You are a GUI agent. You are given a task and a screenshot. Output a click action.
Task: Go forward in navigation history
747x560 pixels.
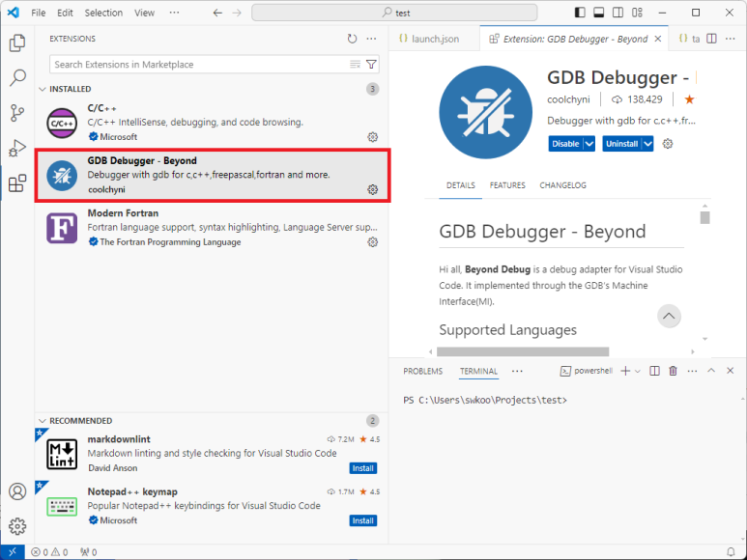coord(237,13)
